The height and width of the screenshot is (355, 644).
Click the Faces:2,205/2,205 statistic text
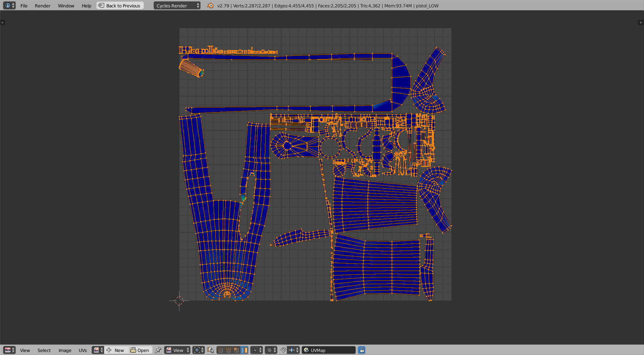(x=337, y=6)
